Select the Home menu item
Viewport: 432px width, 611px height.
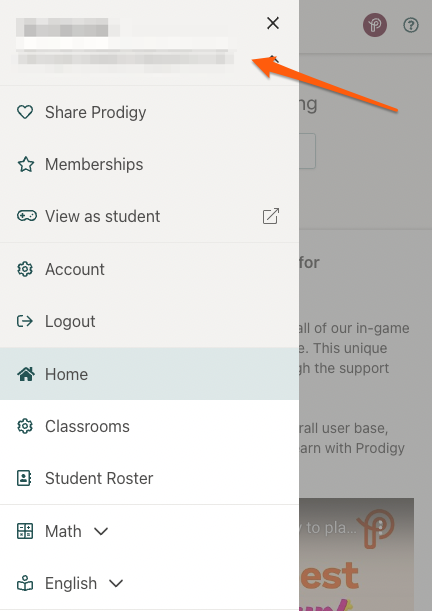pyautogui.click(x=150, y=374)
